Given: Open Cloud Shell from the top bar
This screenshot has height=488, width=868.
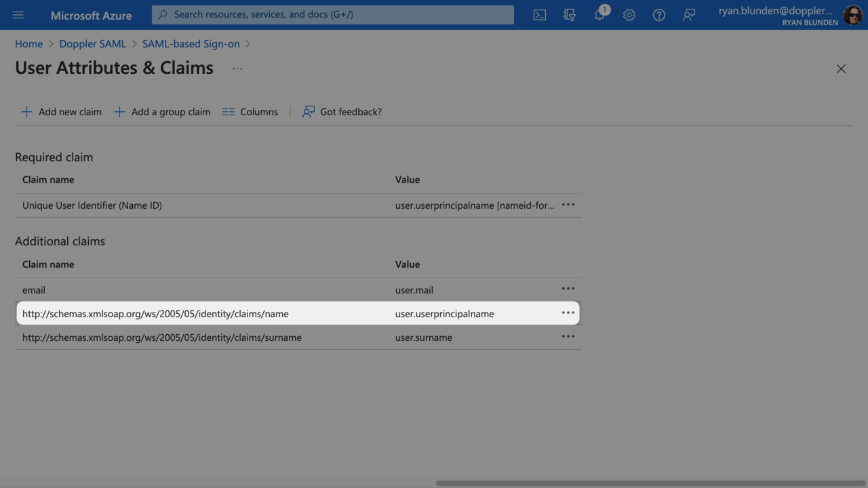Looking at the screenshot, I should point(540,15).
